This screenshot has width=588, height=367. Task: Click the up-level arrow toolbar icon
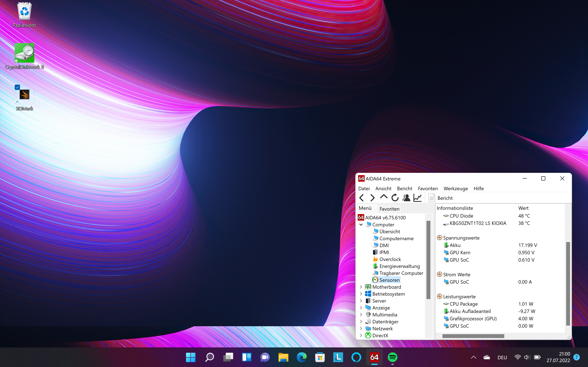pos(384,197)
